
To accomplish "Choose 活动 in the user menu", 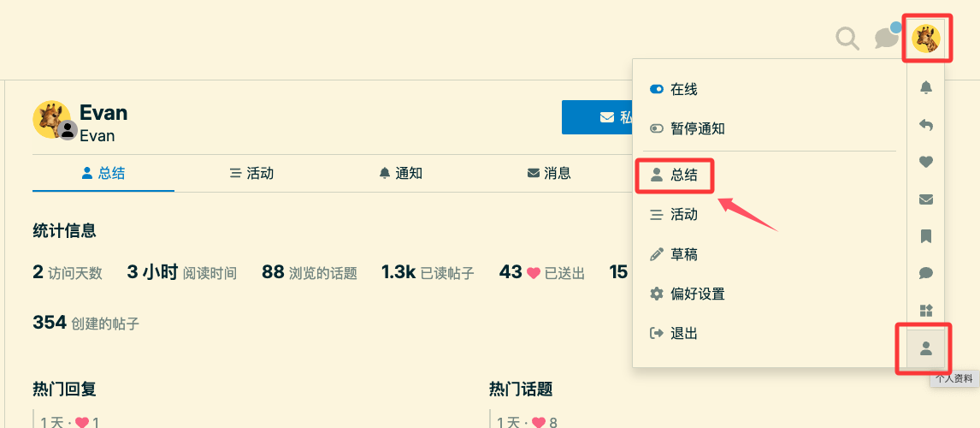I will (675, 215).
